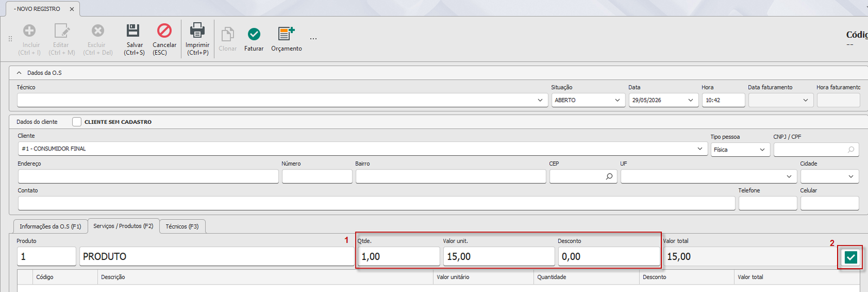
Task: Open the UF state dropdown
Action: pos(789,176)
